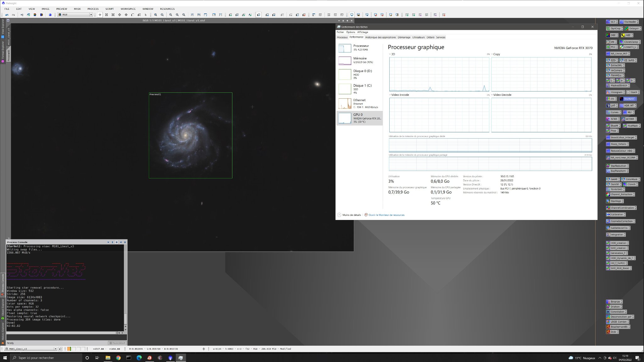Select Ethernet in the performance list

(360, 104)
